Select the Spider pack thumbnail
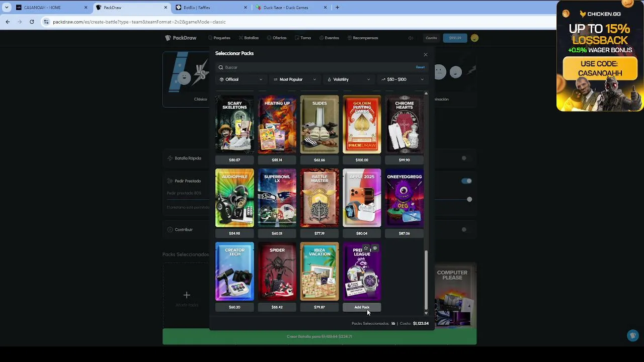Image resolution: width=644 pixels, height=362 pixels. click(x=277, y=271)
